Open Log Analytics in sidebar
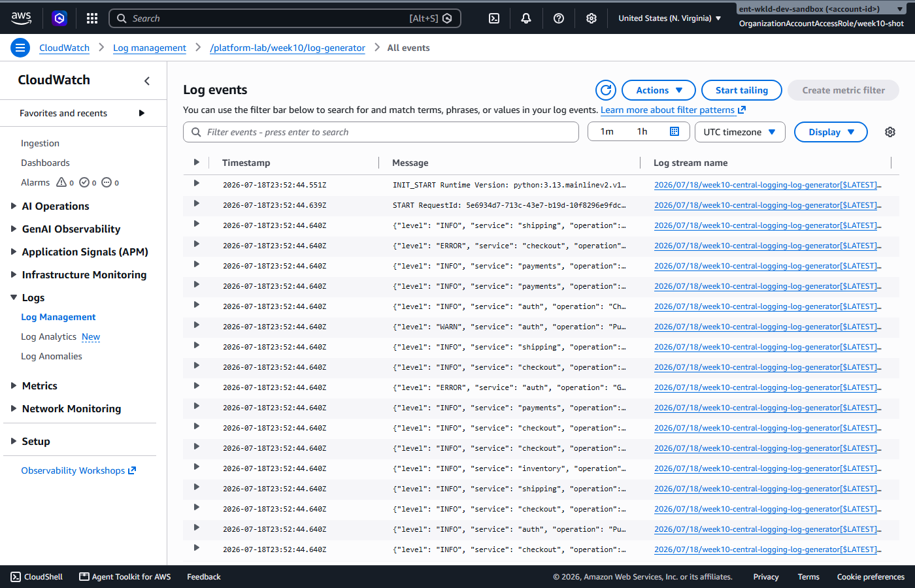Screen dimensions: 915x588 (x=48, y=336)
